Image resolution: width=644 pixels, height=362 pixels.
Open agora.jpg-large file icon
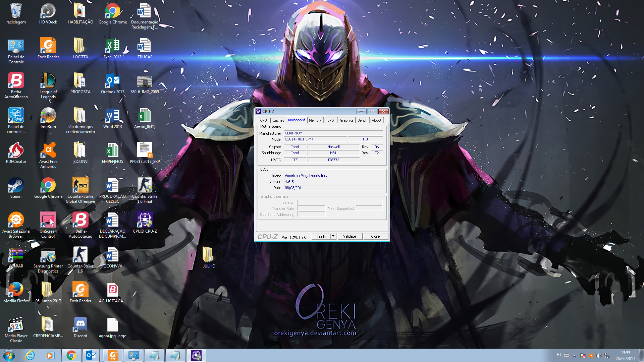pos(113,327)
